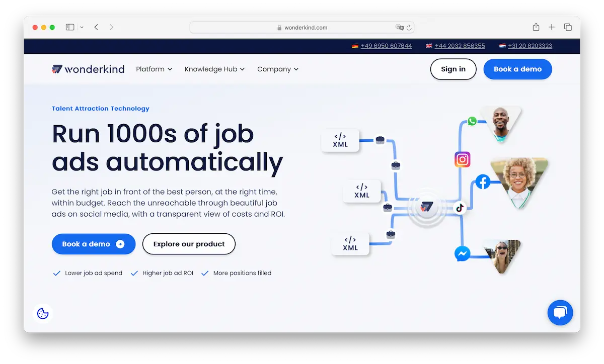Open the Messenger icon
The width and height of the screenshot is (604, 364).
click(463, 254)
